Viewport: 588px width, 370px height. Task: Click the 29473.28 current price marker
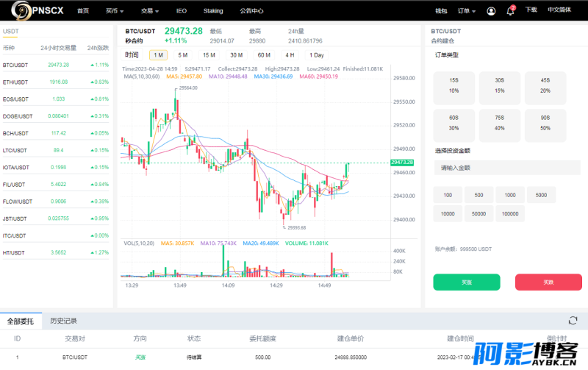[x=402, y=163]
